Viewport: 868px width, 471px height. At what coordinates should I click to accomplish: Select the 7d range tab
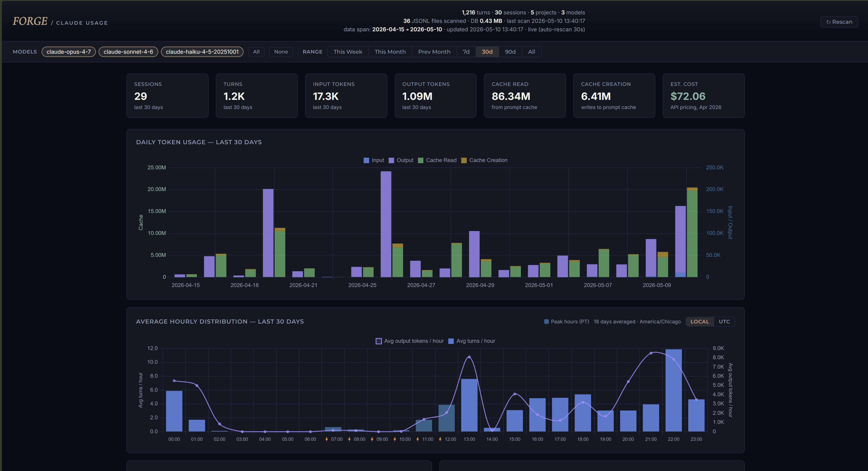point(466,52)
